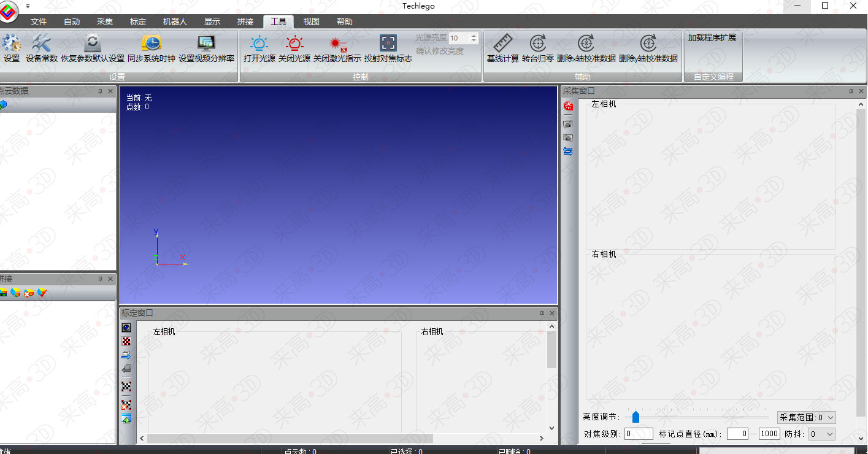868x454 pixels.
Task: Toggle pin on 标定窗口 panel
Action: (542, 313)
